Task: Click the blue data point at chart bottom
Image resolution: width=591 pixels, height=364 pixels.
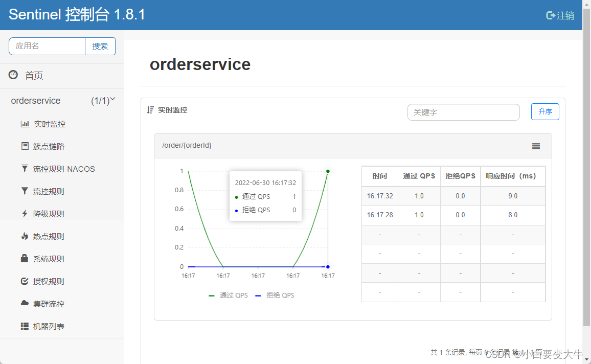Action: click(x=328, y=267)
